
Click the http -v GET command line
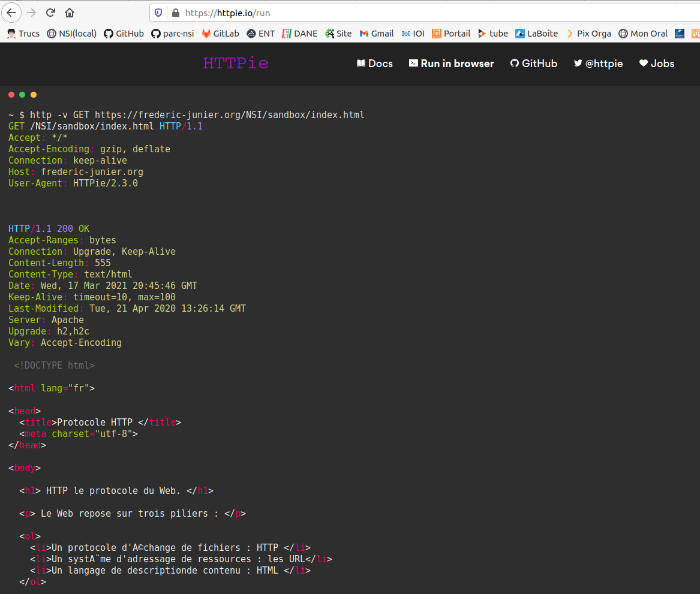pos(186,115)
